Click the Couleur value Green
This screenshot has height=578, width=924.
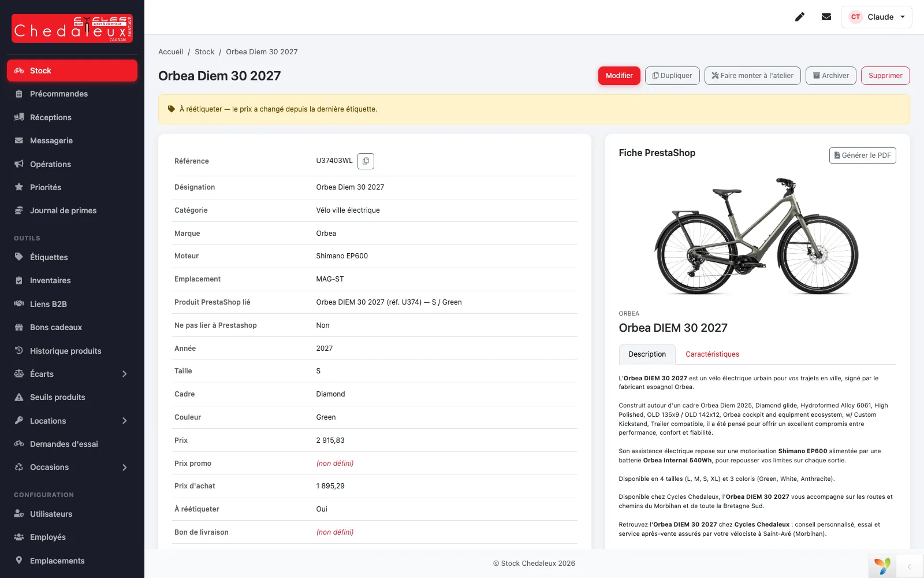[x=326, y=417]
